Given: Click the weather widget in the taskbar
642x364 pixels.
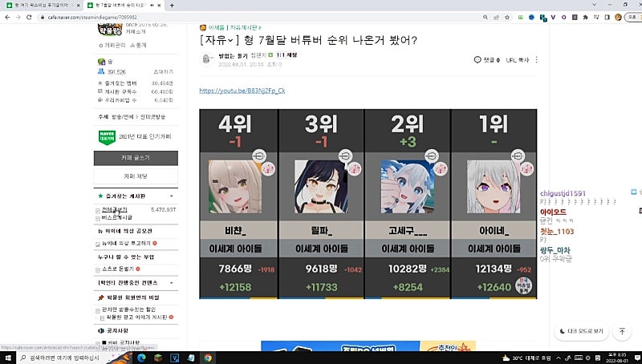Looking at the screenshot, I should point(526,358).
